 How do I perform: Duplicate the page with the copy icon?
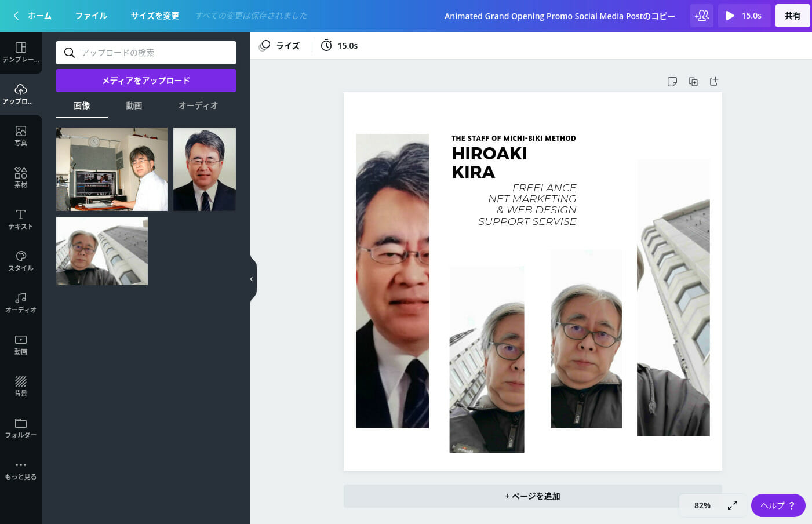point(693,82)
